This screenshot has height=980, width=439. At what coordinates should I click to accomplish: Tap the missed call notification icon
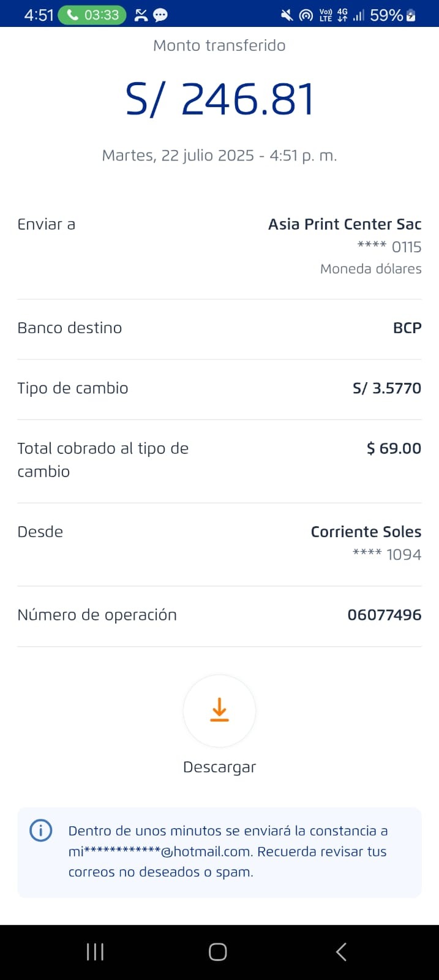coord(141,15)
